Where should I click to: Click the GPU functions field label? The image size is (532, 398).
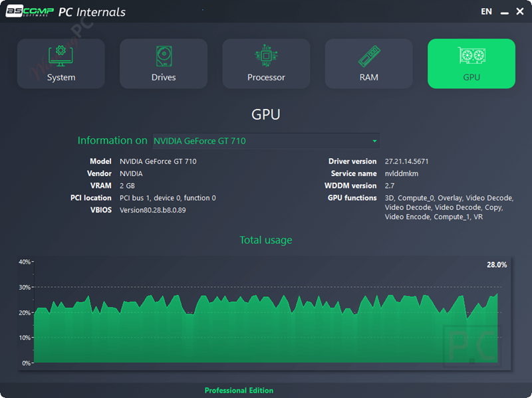[x=352, y=198]
